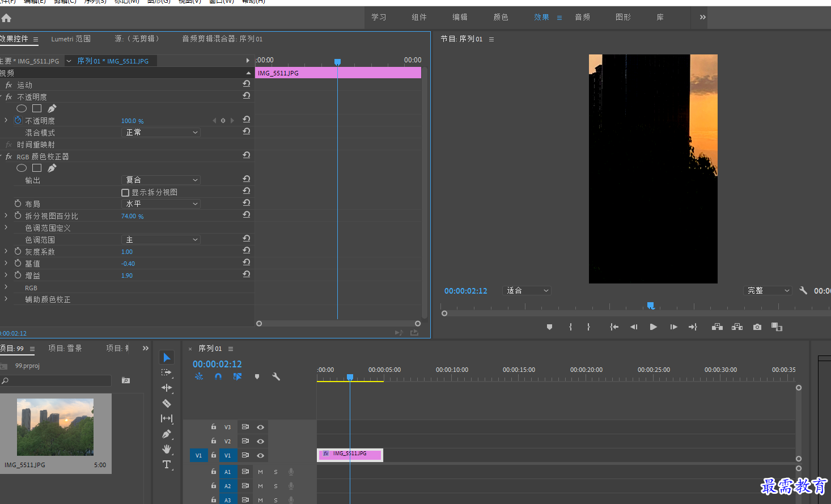Expand the Secondary Color Correction row (辅助颜色校正)
This screenshot has width=831, height=504.
pos(6,299)
